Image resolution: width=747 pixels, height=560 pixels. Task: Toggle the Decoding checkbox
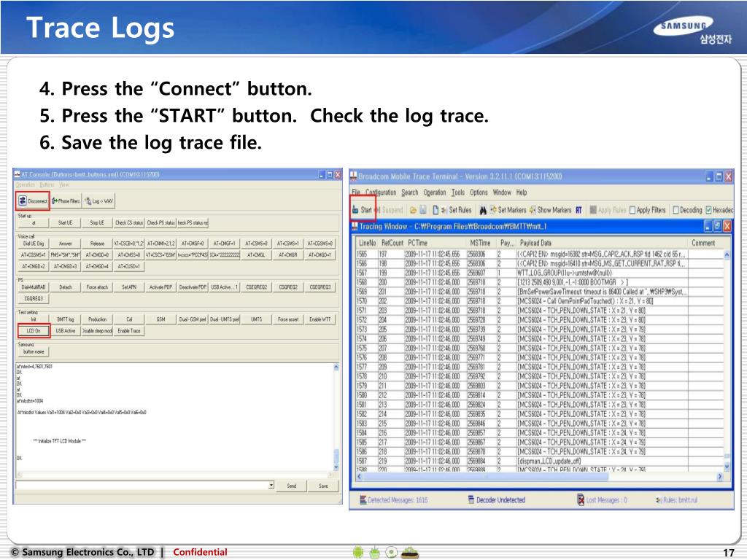pos(676,210)
